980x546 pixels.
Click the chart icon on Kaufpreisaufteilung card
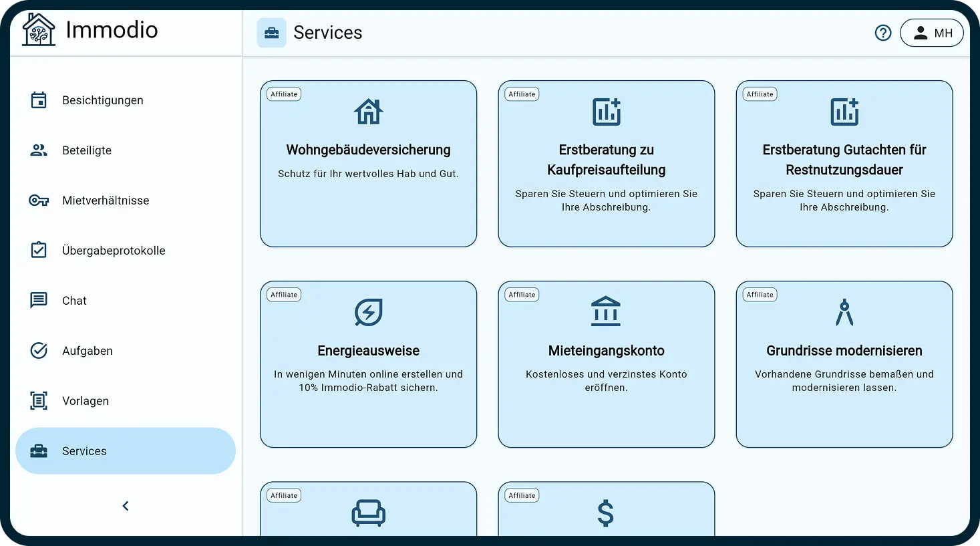point(607,112)
